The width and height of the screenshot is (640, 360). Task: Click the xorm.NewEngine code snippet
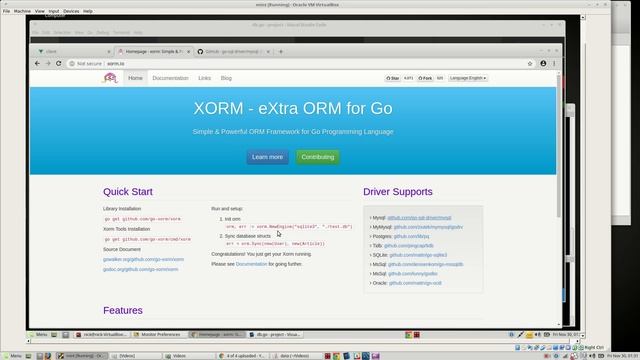click(x=289, y=227)
